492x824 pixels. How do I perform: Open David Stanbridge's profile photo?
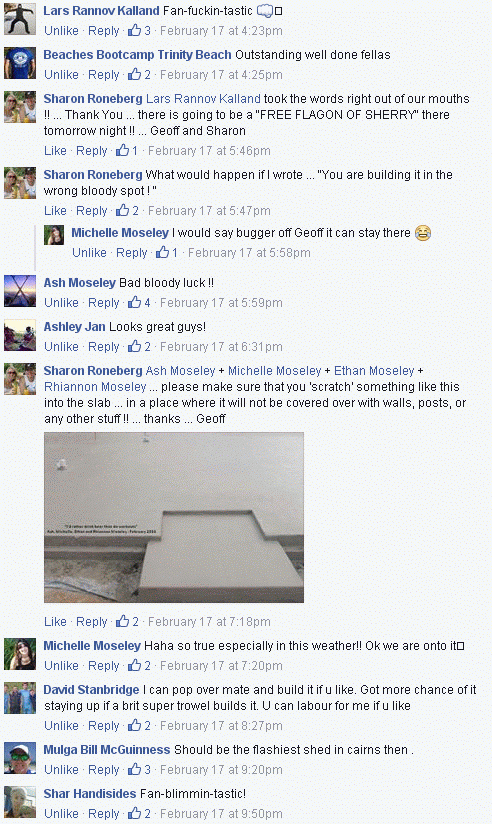point(20,698)
